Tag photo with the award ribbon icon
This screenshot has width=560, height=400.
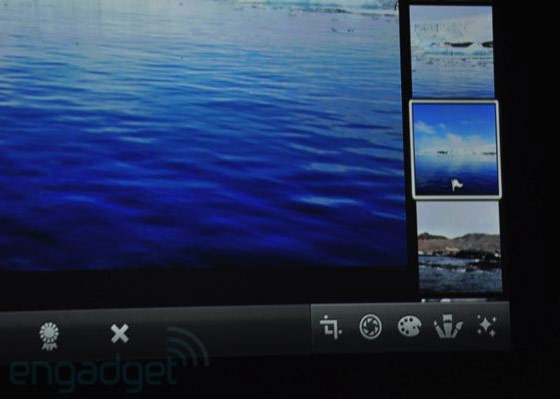click(x=49, y=335)
